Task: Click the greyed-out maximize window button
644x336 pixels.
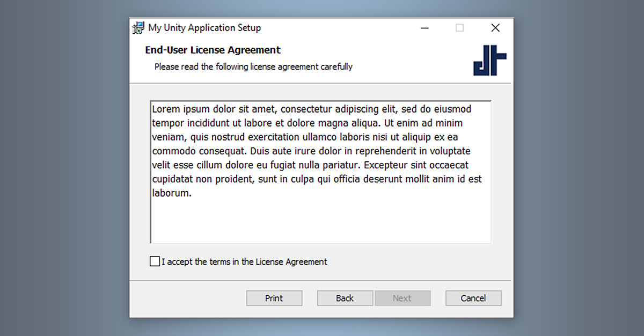Action: click(x=459, y=28)
